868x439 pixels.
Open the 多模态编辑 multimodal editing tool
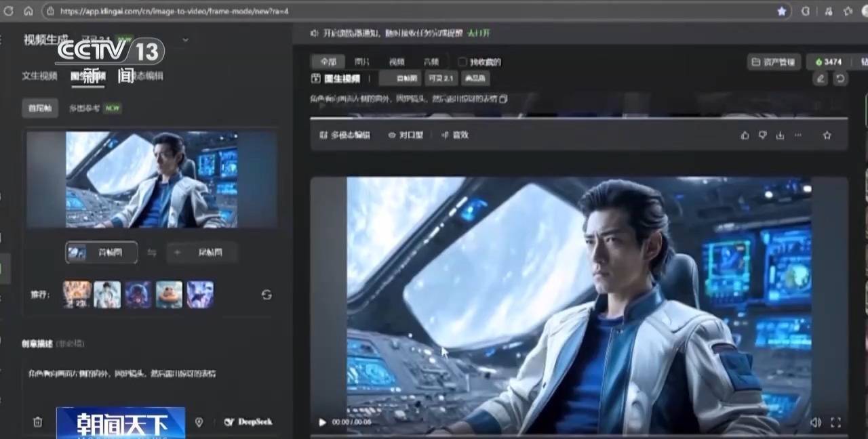pyautogui.click(x=343, y=135)
